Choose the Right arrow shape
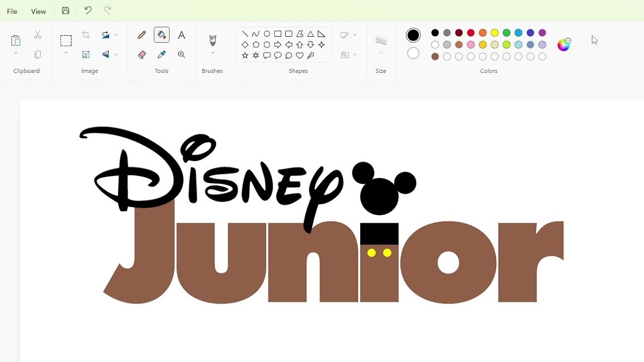This screenshot has height=362, width=644. coord(278,45)
